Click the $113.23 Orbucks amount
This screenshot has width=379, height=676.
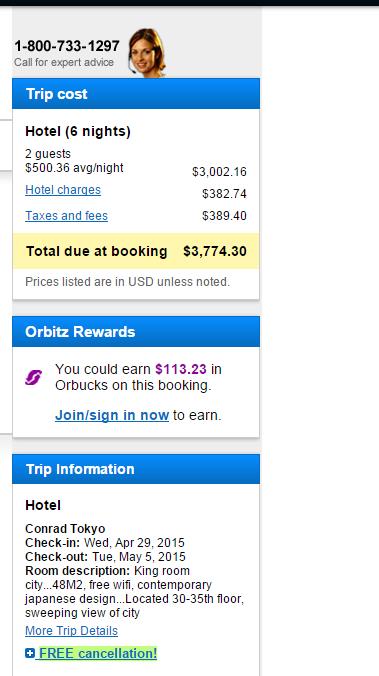[x=181, y=369]
